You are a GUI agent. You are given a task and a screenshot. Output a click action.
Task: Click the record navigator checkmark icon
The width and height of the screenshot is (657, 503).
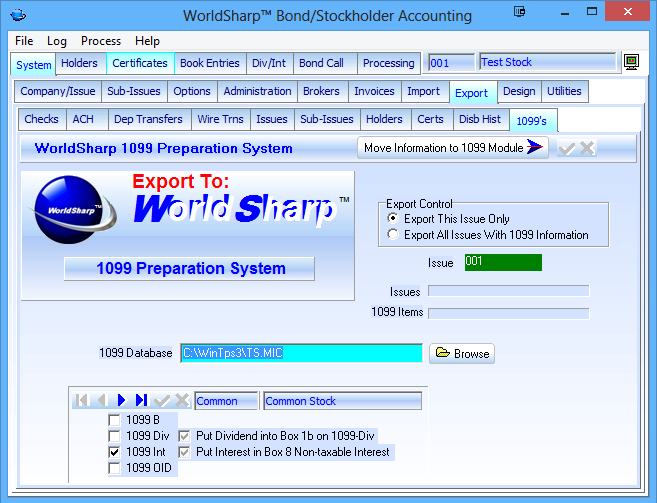click(x=161, y=400)
